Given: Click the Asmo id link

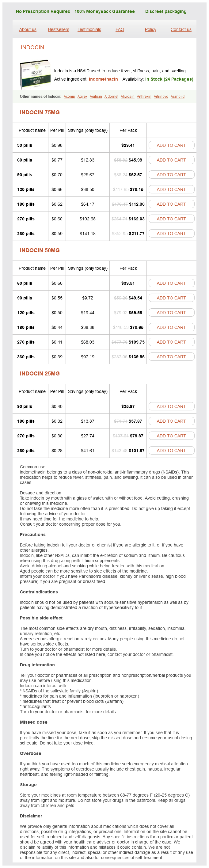Looking at the screenshot, I should click(x=177, y=97).
